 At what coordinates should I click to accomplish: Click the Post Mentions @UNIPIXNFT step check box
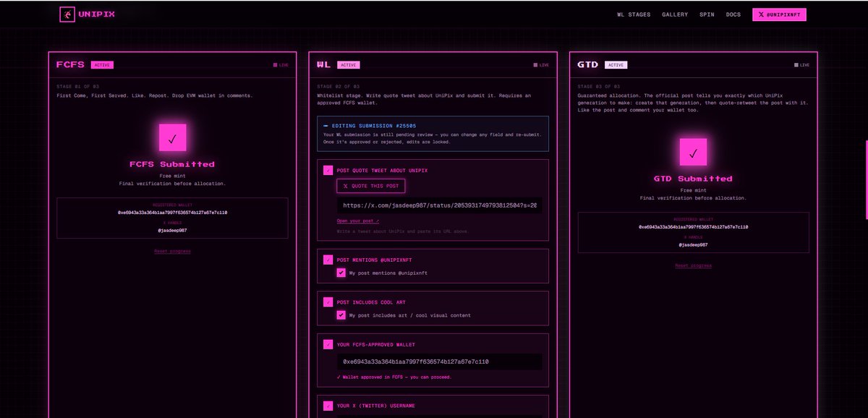tap(328, 259)
